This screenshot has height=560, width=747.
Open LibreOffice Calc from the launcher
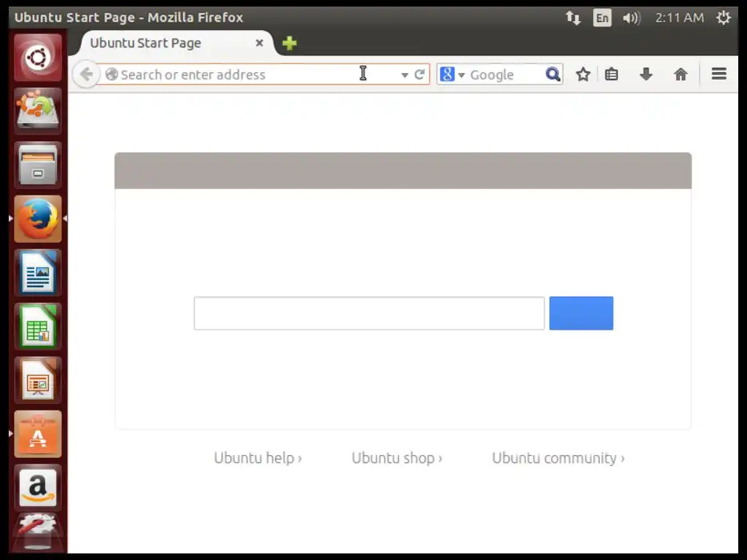pyautogui.click(x=38, y=327)
